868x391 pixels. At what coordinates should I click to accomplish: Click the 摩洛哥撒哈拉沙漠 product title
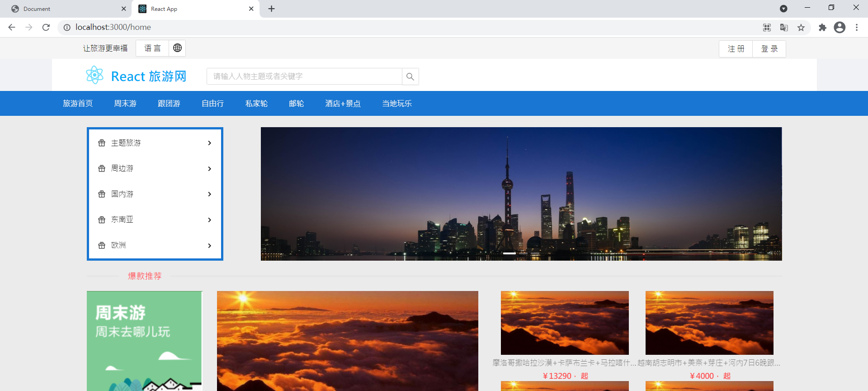[565, 363]
